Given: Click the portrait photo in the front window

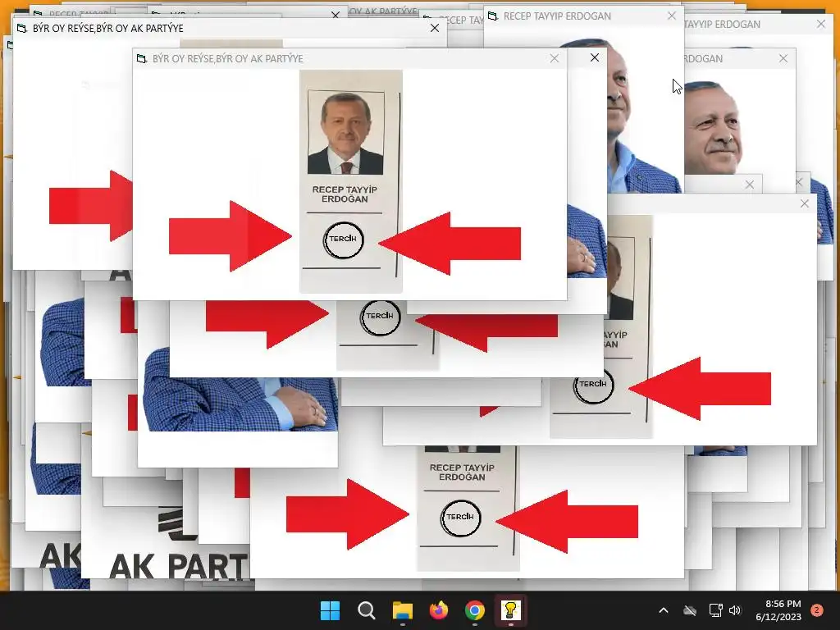Looking at the screenshot, I should 345,132.
